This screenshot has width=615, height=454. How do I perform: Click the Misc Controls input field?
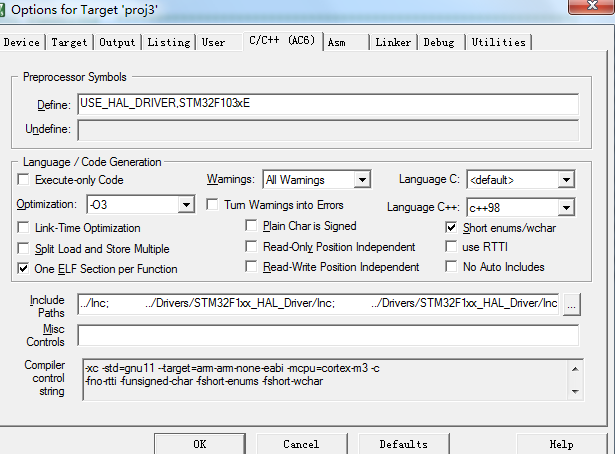tap(328, 335)
